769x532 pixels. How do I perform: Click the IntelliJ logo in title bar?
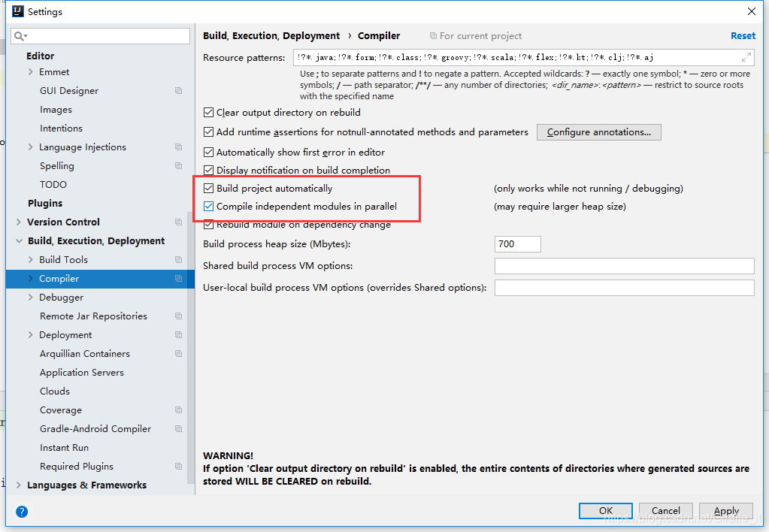pos(18,11)
